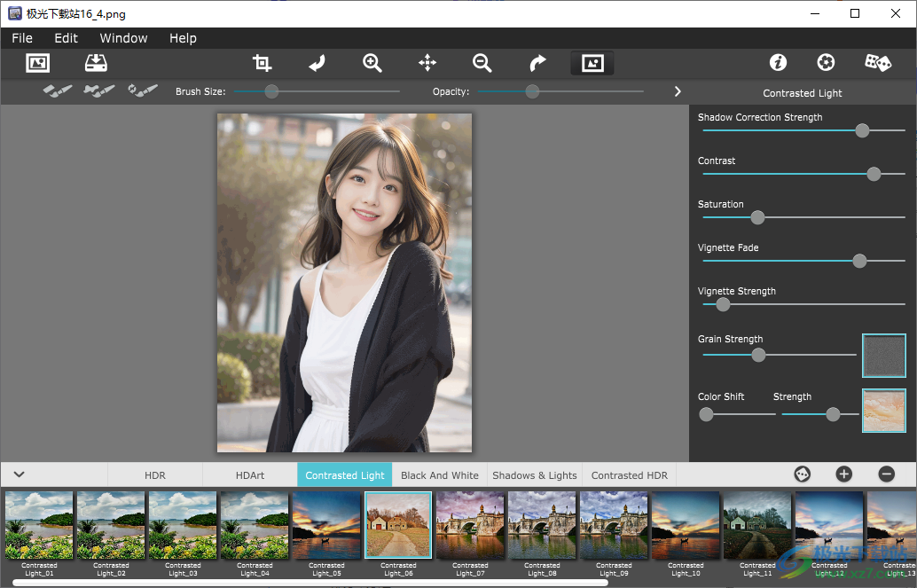Select the Pan/Move tool
The width and height of the screenshot is (917, 588).
pos(427,63)
